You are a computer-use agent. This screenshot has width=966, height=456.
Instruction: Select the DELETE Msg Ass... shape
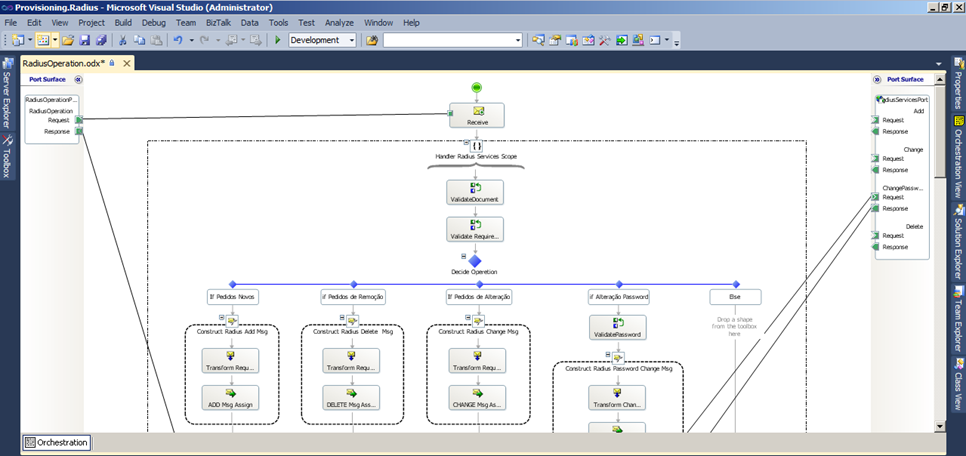coord(351,397)
